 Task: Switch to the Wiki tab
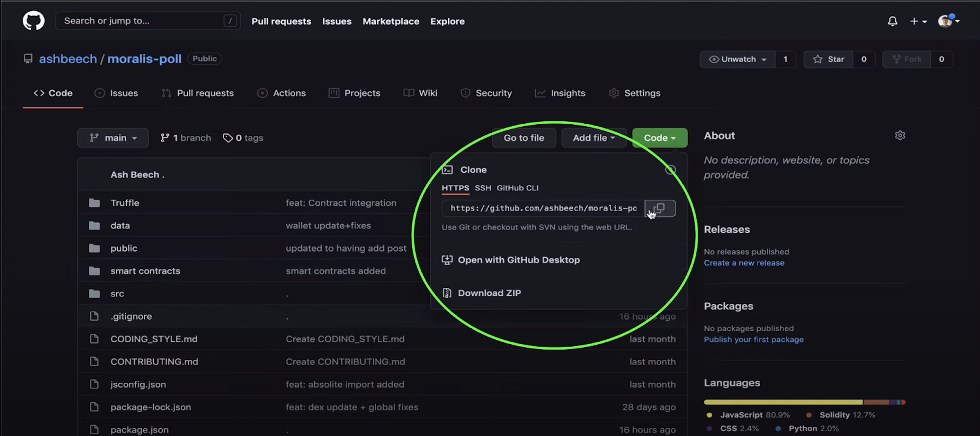[421, 93]
